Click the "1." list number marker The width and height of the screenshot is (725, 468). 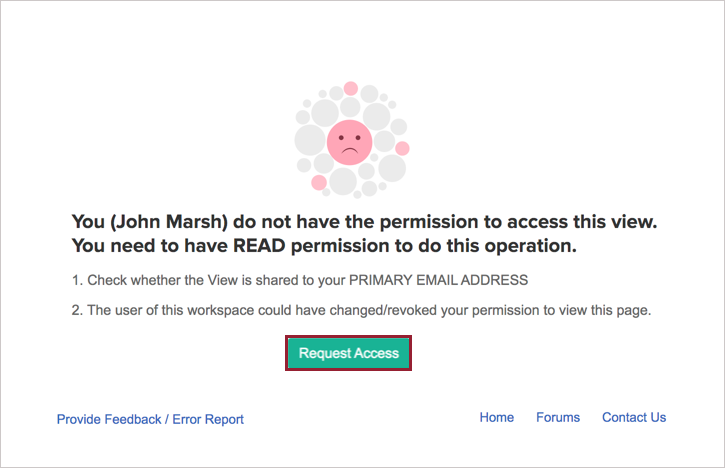click(x=77, y=280)
